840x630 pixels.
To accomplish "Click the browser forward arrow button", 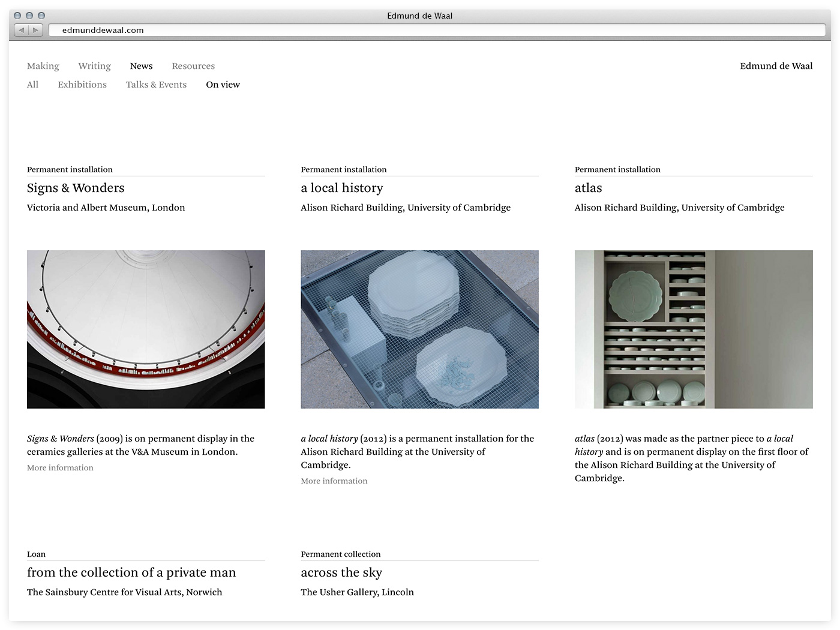I will point(36,30).
